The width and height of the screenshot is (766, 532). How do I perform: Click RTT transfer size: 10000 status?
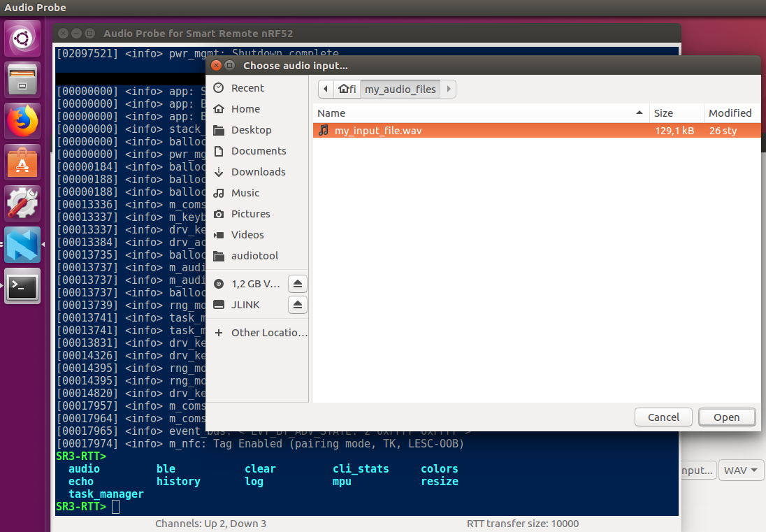coord(523,524)
